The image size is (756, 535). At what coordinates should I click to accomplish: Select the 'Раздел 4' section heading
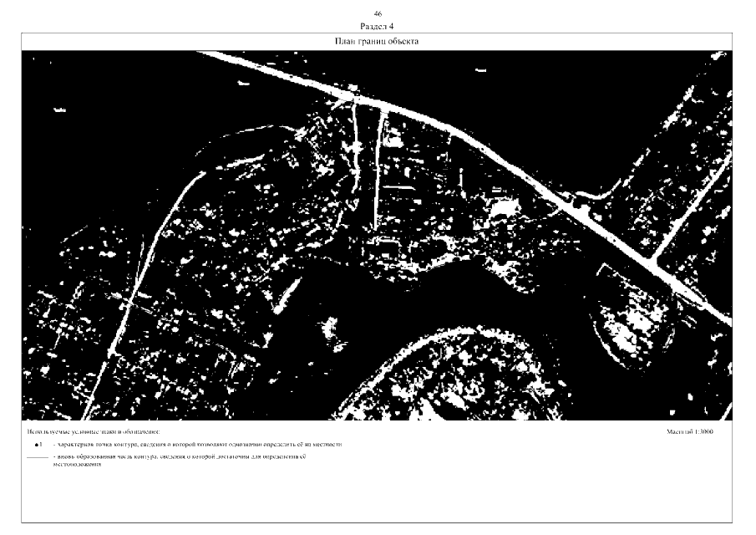pos(378,26)
